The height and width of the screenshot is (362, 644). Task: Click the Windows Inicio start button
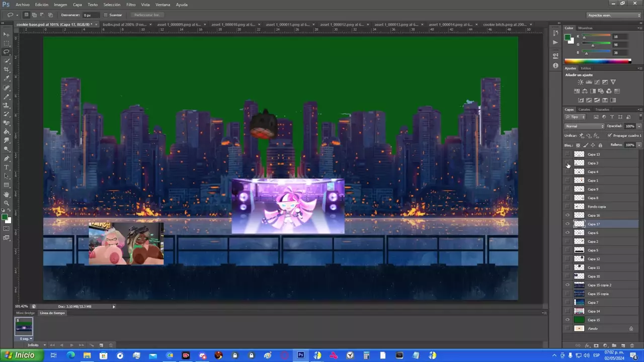[x=20, y=355]
